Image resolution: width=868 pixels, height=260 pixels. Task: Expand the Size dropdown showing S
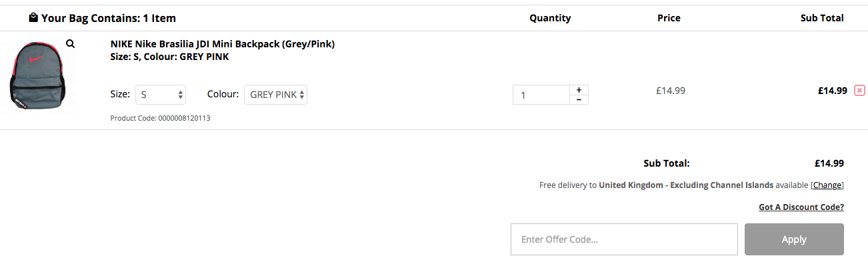161,95
